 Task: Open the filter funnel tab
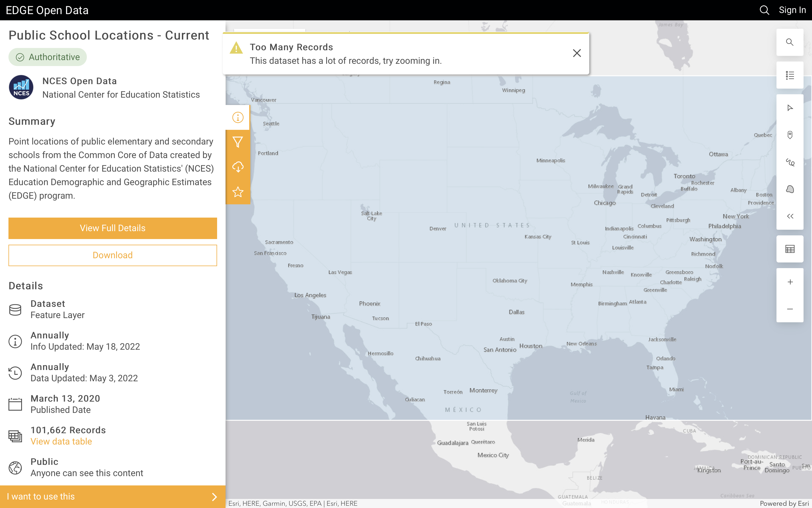click(x=238, y=142)
